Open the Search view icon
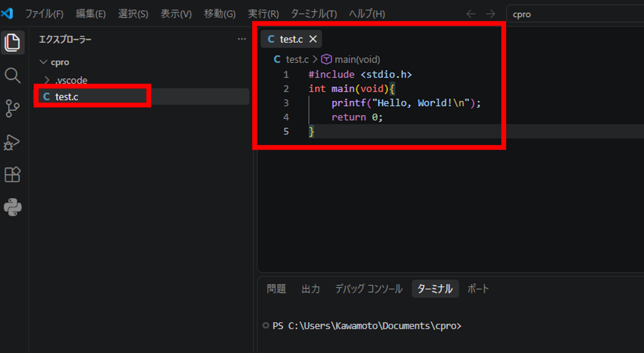The height and width of the screenshot is (353, 644). 12,75
